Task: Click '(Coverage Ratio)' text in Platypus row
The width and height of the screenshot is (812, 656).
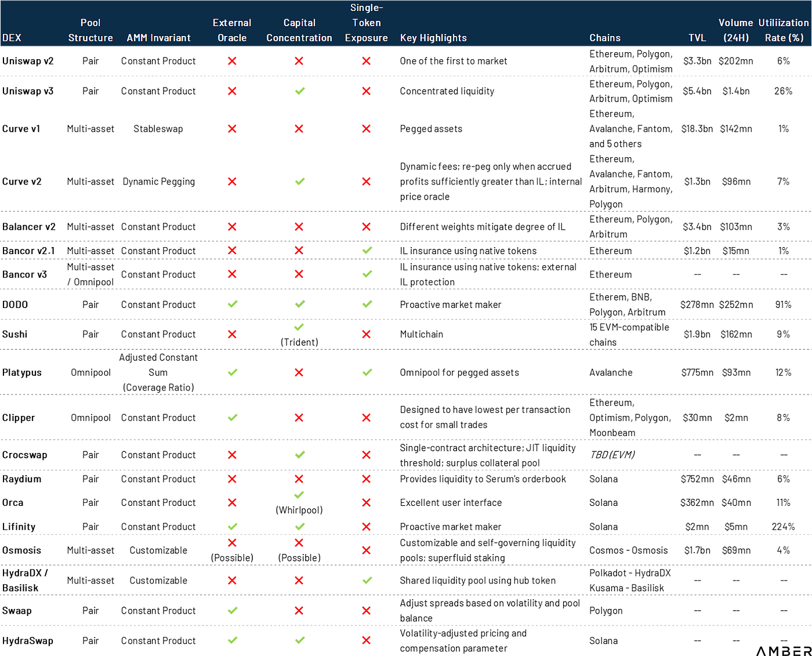Action: (x=158, y=387)
